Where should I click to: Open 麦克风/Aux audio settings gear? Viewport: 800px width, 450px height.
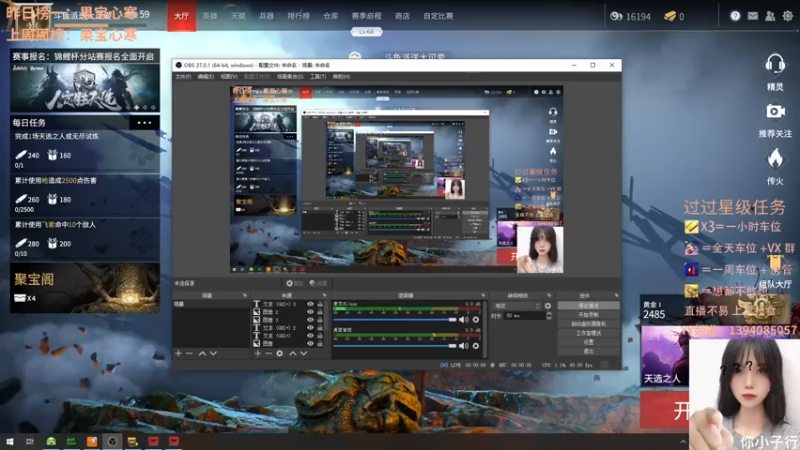click(476, 319)
